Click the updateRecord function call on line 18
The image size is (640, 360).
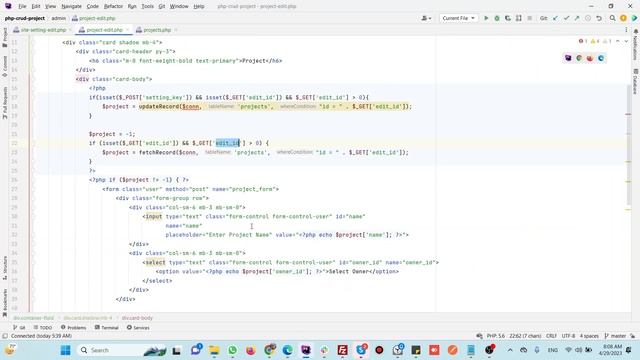pos(159,106)
